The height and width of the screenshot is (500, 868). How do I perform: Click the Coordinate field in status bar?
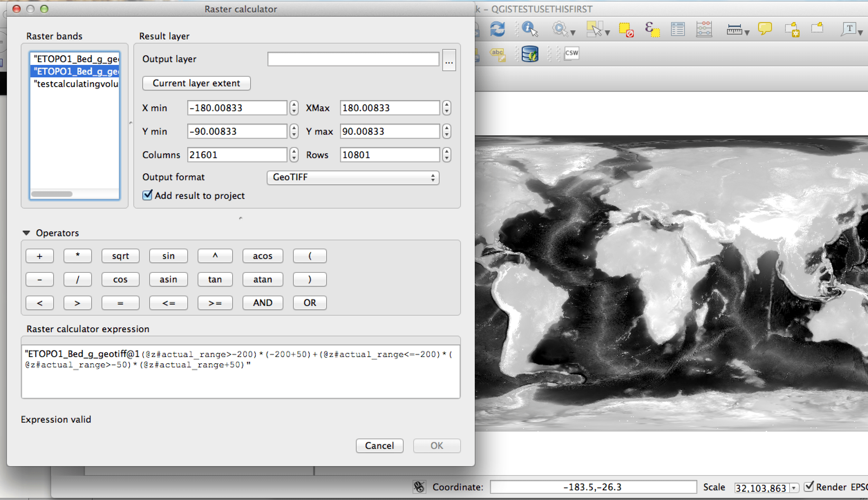click(593, 487)
